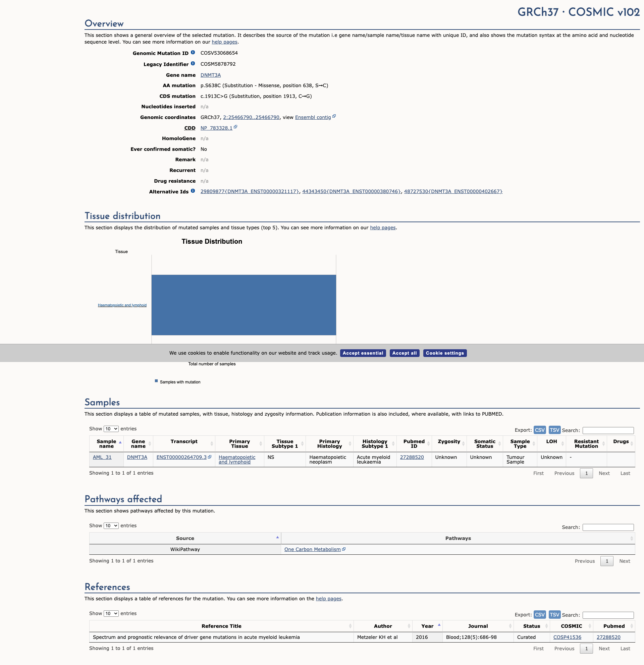Open Haematopoietic and lymphoid link in Samples table
Screen dimensions: 644x665
pyautogui.click(x=237, y=460)
